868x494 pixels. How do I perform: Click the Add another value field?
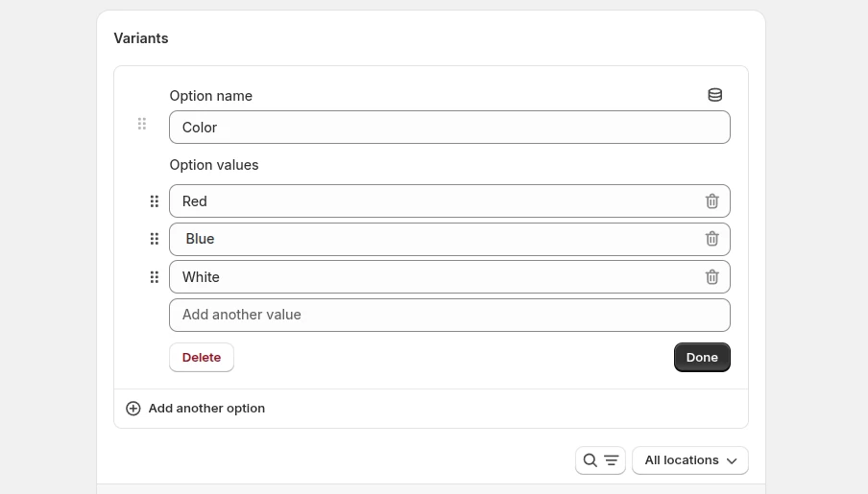[x=449, y=316]
